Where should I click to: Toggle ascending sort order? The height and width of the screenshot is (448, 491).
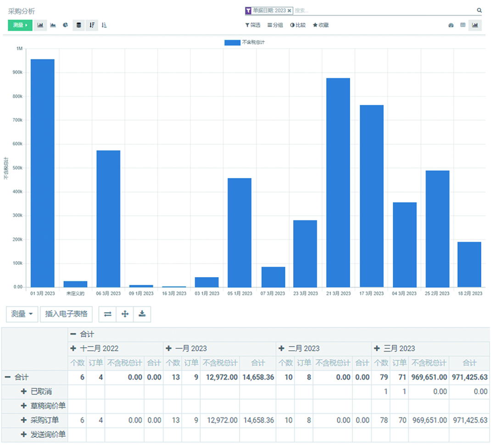[x=104, y=25]
